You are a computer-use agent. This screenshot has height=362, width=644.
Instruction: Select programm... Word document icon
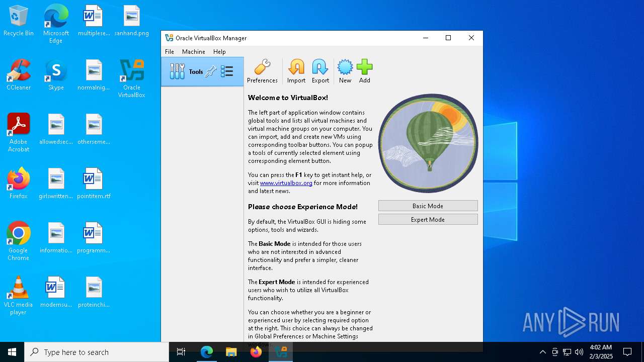click(x=94, y=238)
